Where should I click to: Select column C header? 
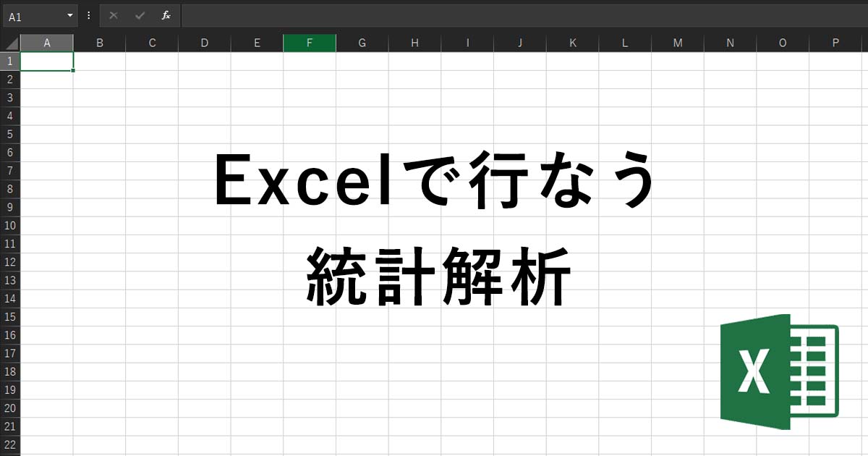tap(152, 43)
